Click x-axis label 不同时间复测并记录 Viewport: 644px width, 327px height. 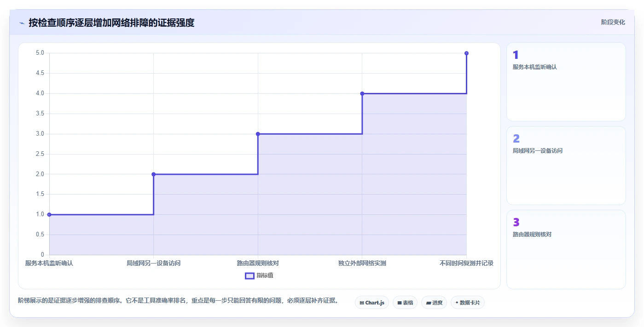[466, 264]
